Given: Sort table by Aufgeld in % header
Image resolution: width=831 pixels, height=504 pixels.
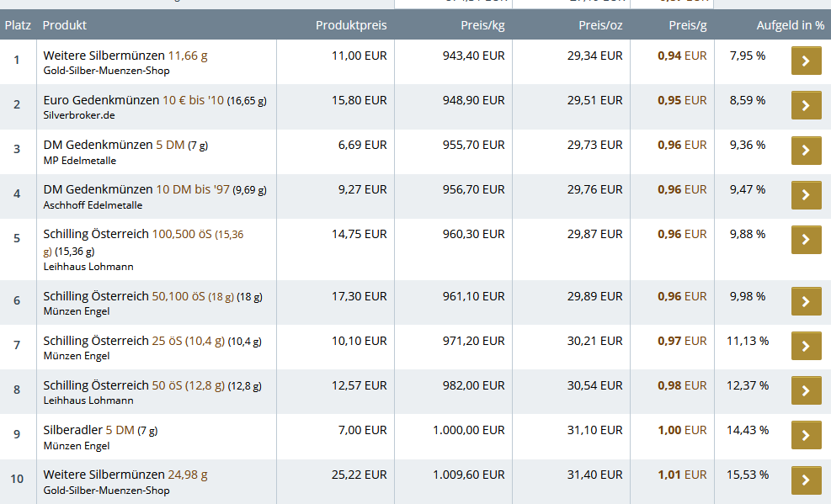Looking at the screenshot, I should 791,25.
